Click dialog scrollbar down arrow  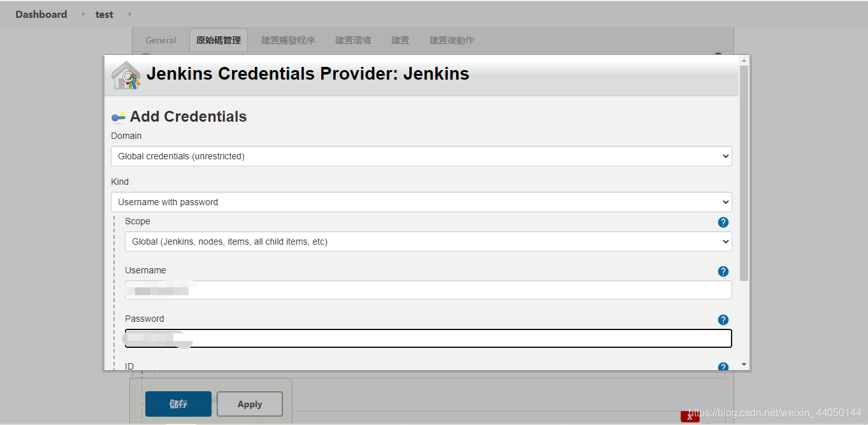tap(744, 365)
